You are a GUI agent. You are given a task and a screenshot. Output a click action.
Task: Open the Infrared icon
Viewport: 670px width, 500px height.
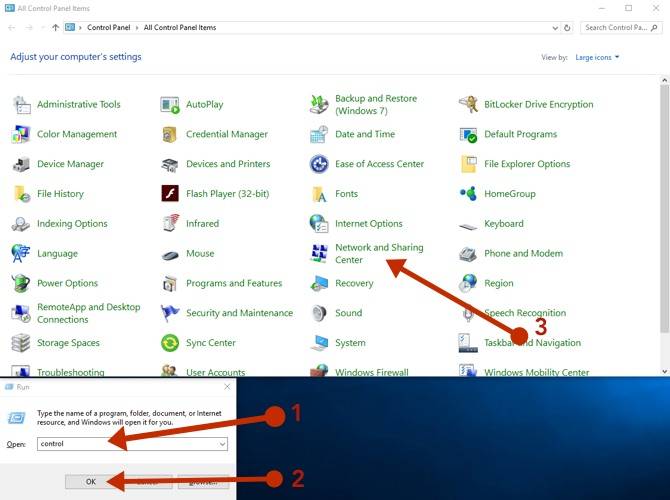click(x=170, y=224)
